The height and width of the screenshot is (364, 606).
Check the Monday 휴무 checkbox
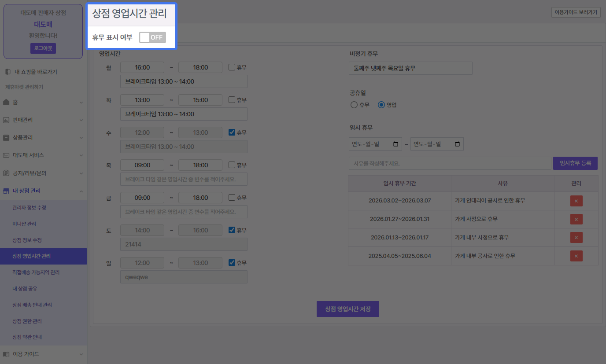point(232,67)
